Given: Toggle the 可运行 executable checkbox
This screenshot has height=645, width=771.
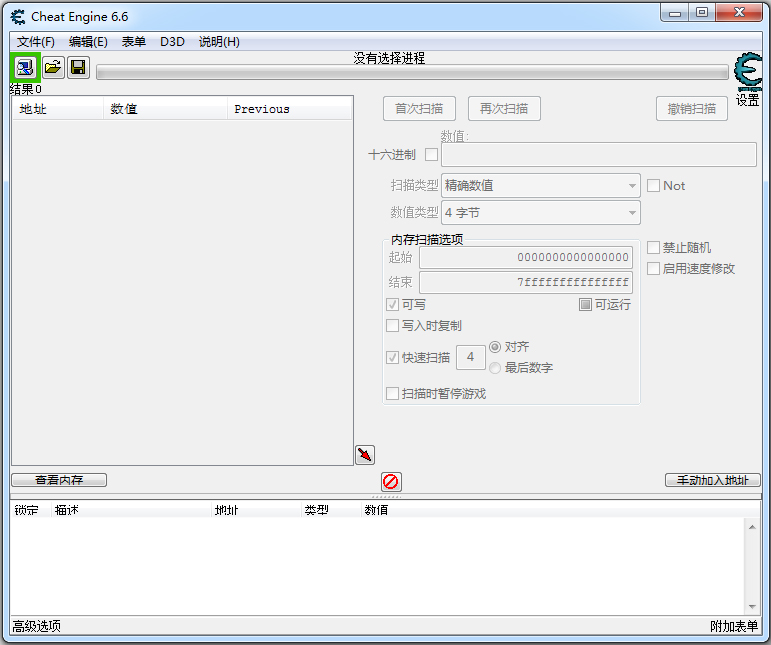Looking at the screenshot, I should pos(585,304).
